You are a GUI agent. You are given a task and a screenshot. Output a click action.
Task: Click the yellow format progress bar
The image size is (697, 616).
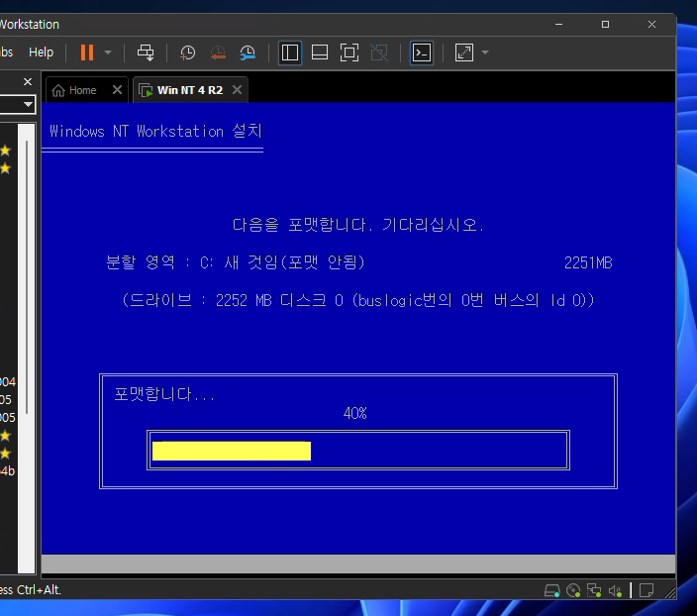tap(231, 451)
